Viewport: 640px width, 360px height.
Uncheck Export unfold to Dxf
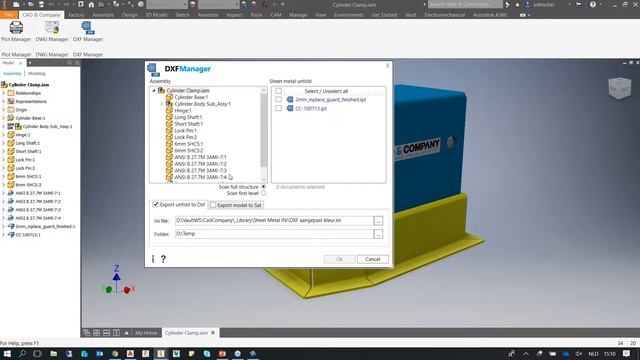click(156, 204)
